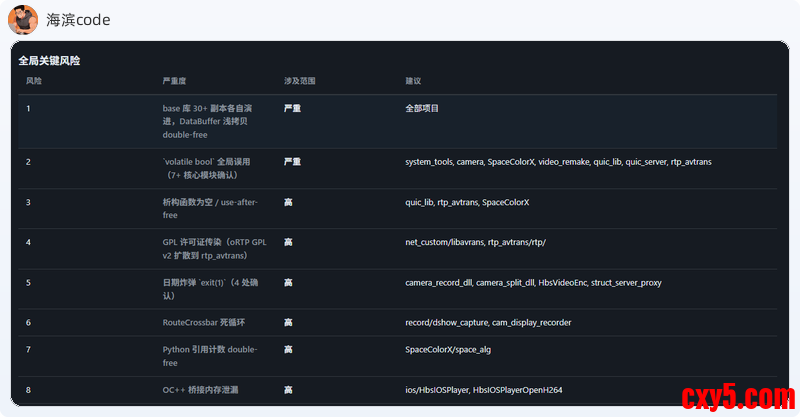
Task: Click the 日期炸弹 exit(1) risk cell
Action: pos(212,289)
